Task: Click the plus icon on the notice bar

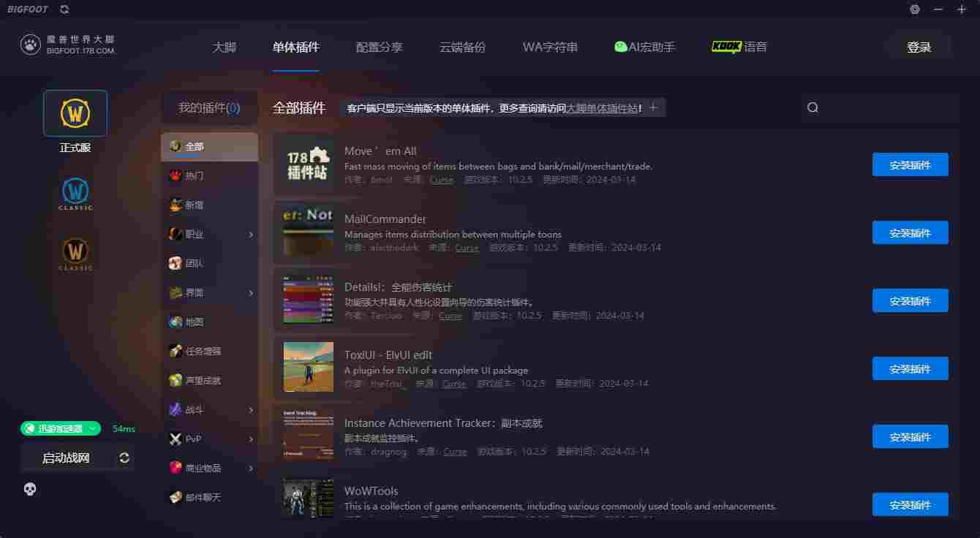Action: coord(654,107)
